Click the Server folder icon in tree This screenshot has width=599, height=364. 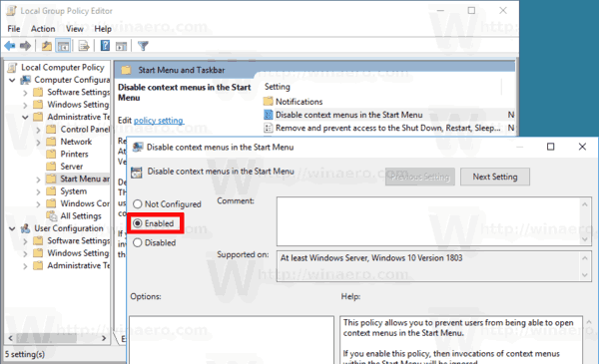[x=51, y=167]
